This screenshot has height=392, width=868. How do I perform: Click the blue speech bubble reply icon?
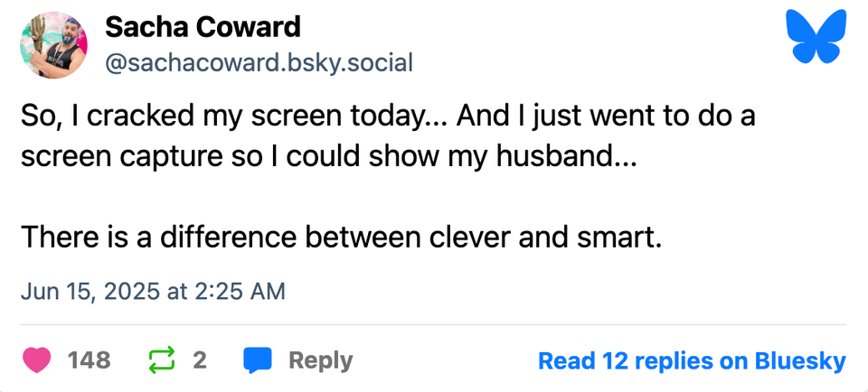pos(258,360)
